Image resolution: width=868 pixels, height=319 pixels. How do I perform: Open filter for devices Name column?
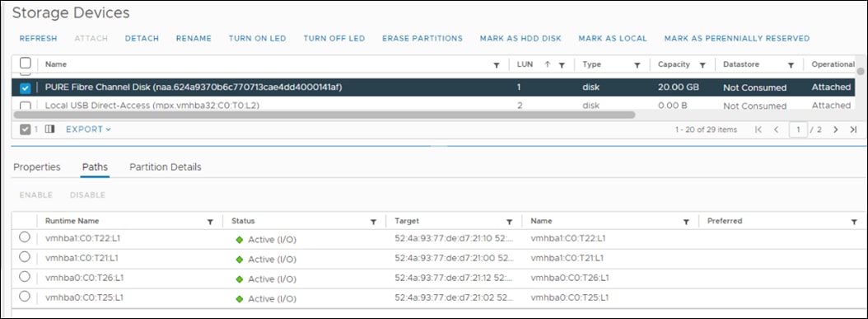pyautogui.click(x=497, y=65)
